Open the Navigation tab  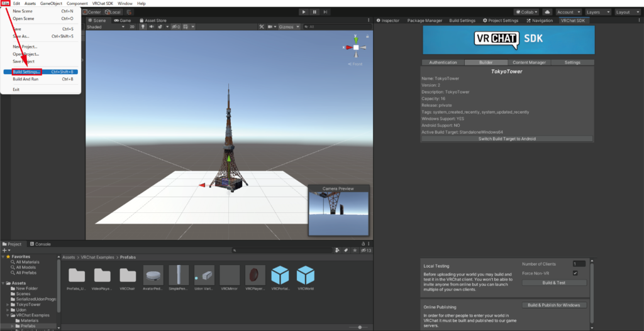(x=540, y=20)
